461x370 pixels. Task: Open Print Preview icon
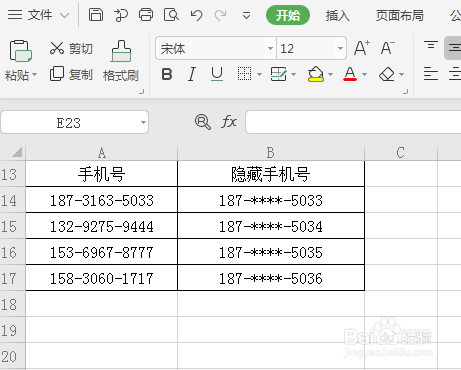click(x=171, y=15)
